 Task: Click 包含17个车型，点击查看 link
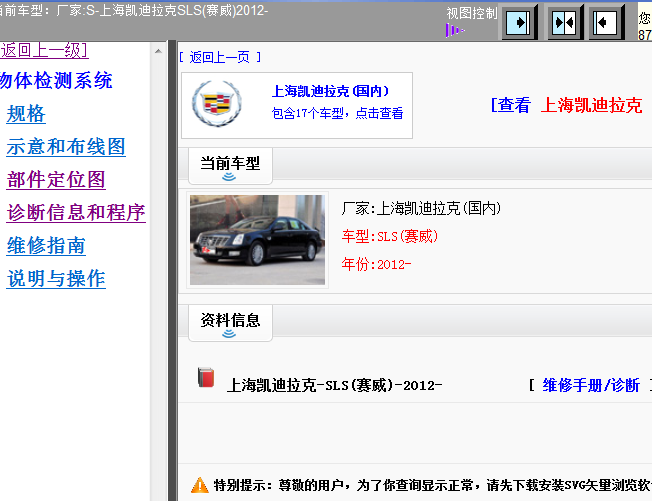pos(337,113)
